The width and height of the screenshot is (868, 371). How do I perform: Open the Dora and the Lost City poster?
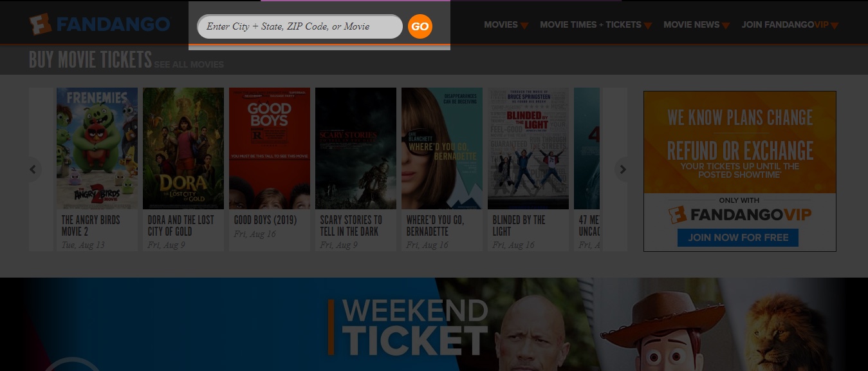pos(183,148)
